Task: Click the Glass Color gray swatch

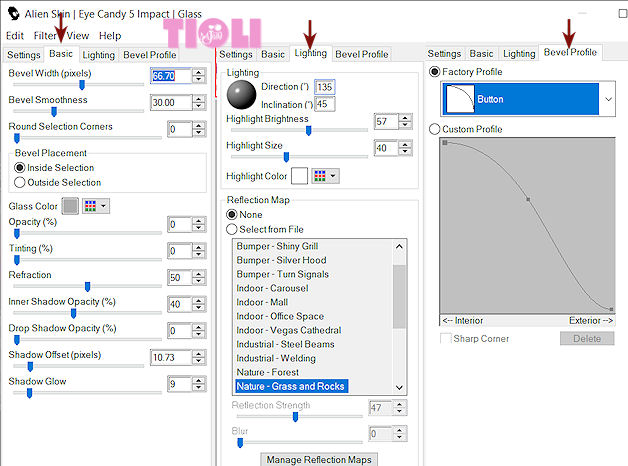Action: coord(70,206)
